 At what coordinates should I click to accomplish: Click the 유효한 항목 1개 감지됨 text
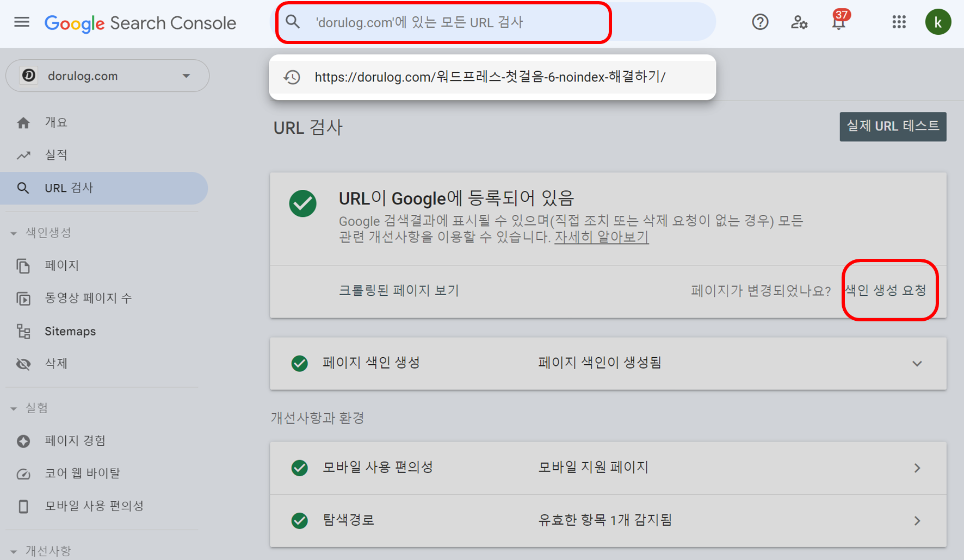coord(605,520)
